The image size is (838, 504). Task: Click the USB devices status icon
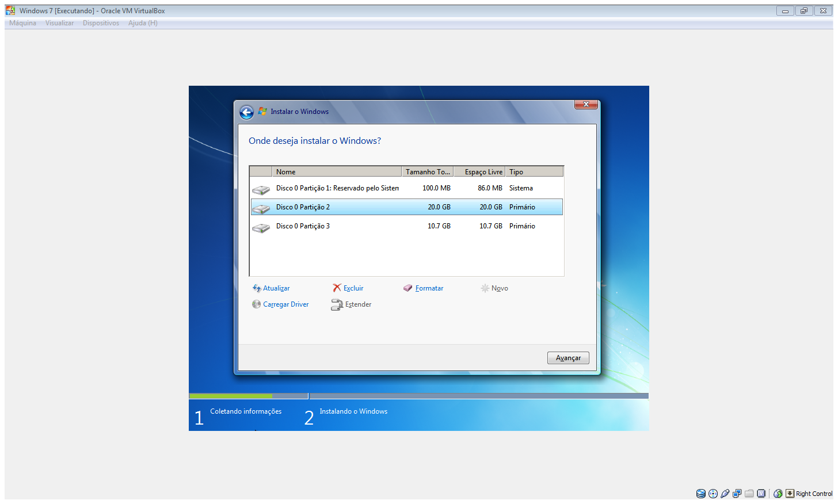click(725, 494)
